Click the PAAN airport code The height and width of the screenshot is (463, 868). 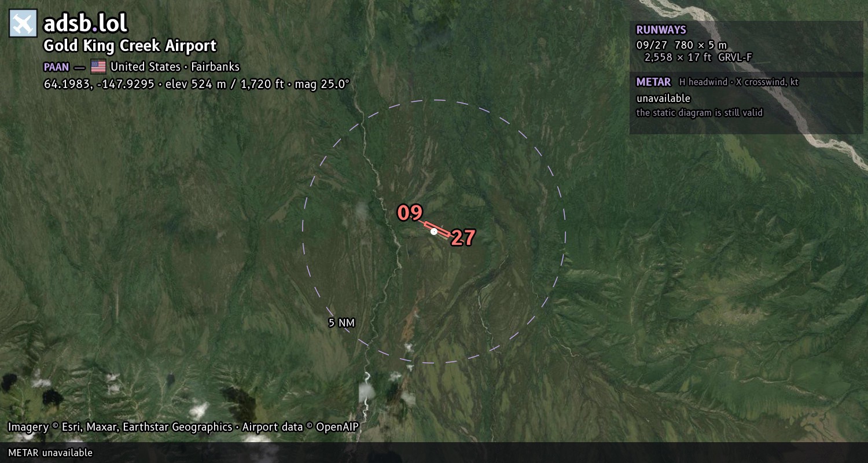pos(56,67)
